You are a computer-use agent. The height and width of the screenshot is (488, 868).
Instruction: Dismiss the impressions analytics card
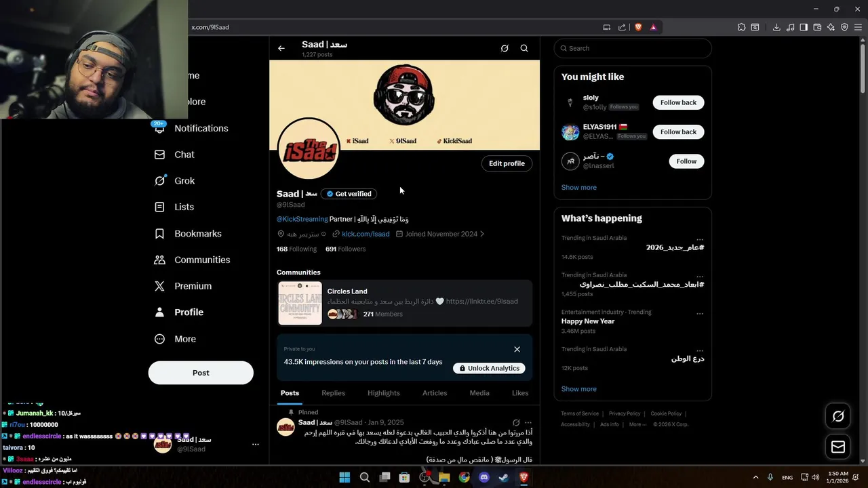517,349
